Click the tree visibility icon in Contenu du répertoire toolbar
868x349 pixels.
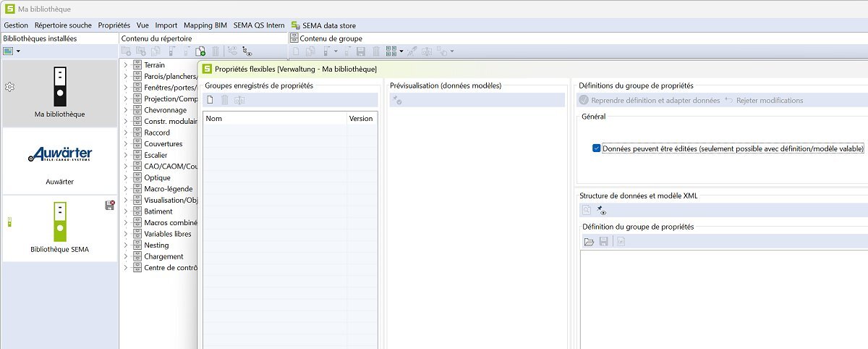tap(247, 51)
